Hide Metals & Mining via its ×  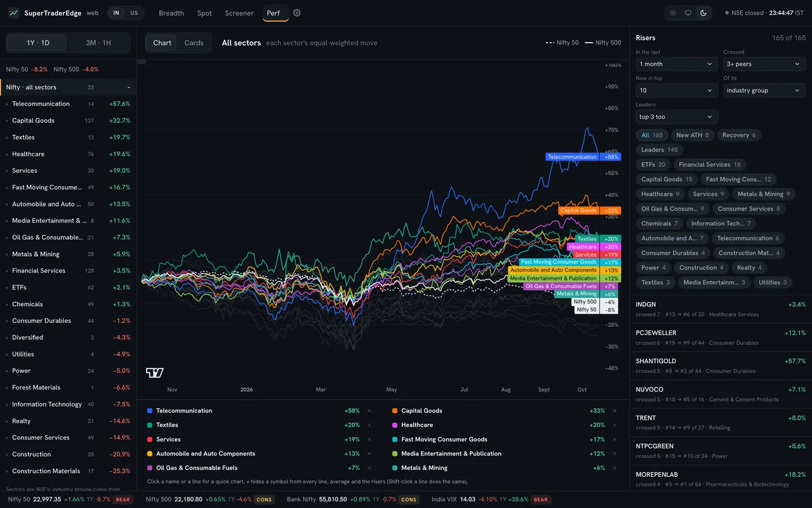click(614, 468)
